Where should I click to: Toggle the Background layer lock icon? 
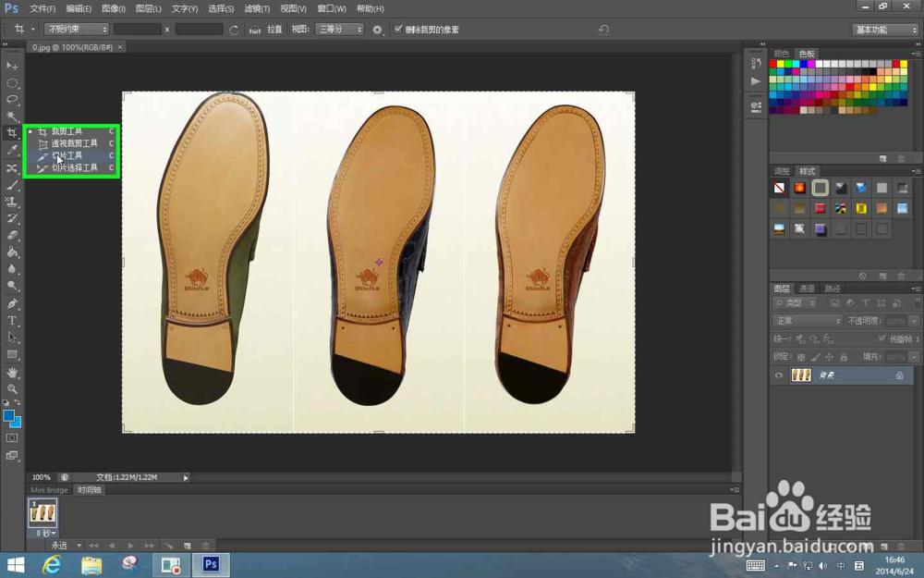pos(899,375)
